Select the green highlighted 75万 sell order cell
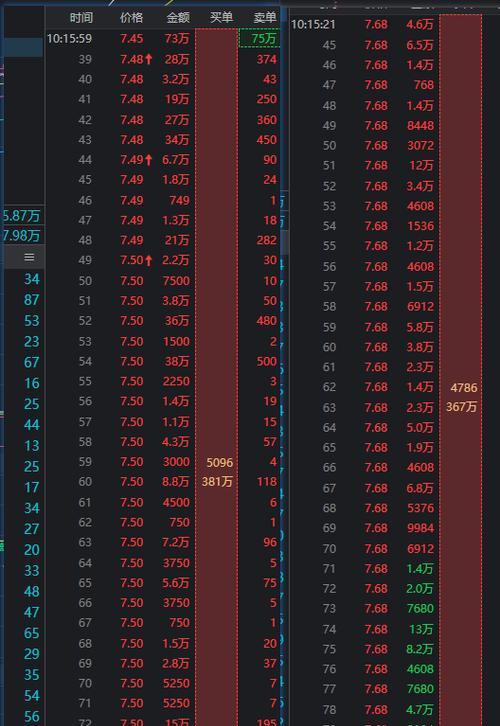 [260, 38]
